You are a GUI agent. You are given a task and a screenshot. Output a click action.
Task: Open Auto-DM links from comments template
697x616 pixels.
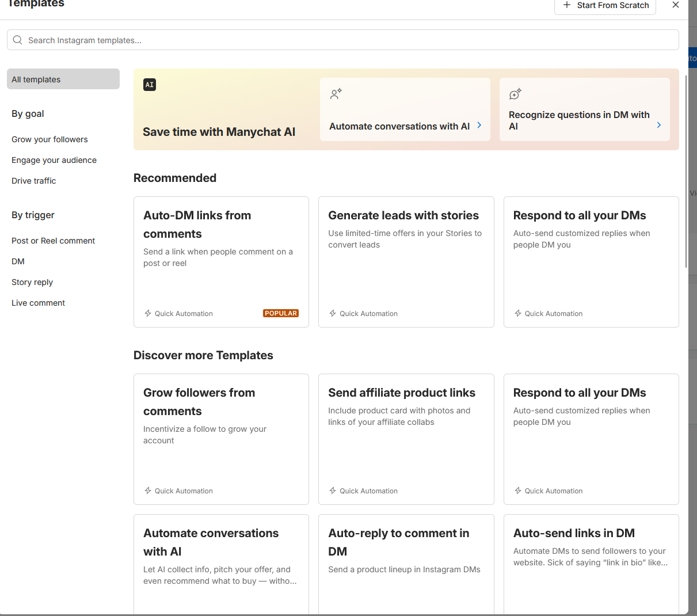tap(221, 262)
